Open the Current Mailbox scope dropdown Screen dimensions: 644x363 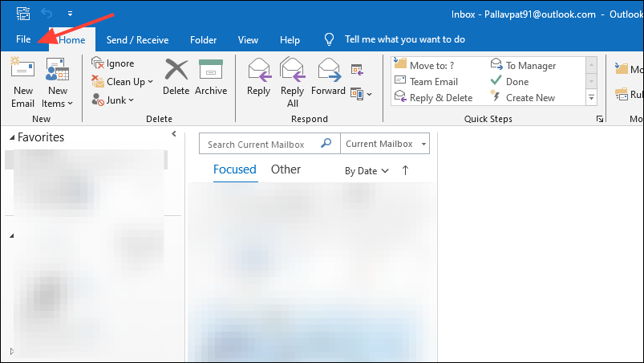(x=385, y=144)
